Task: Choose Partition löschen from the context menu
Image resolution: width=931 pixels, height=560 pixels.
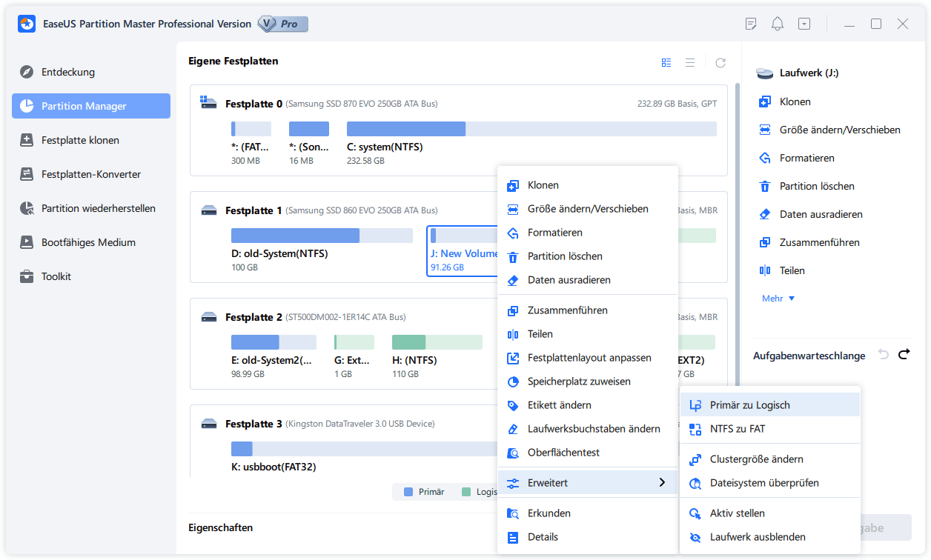Action: pyautogui.click(x=588, y=256)
